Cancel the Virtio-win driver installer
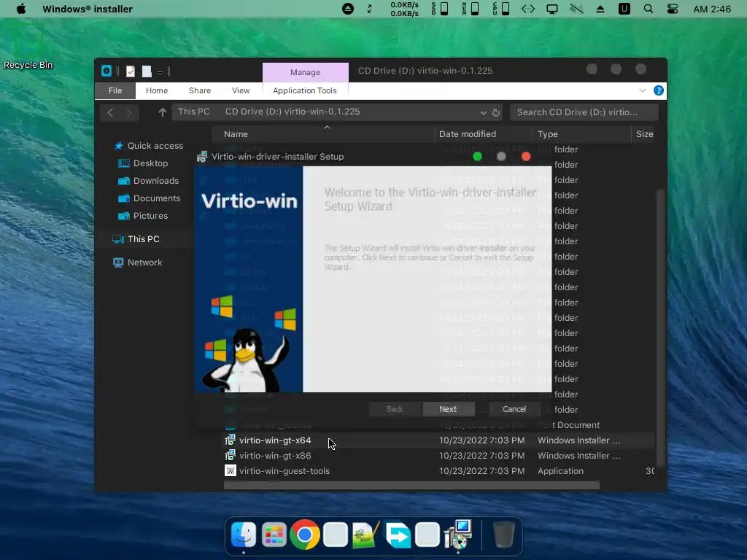747x560 pixels. pos(514,409)
